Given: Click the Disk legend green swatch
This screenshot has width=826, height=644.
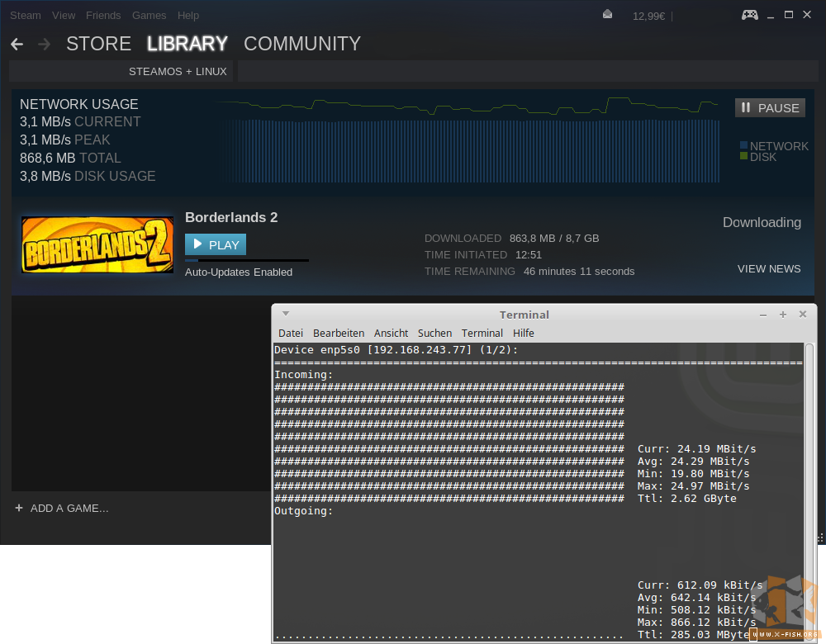Looking at the screenshot, I should (x=744, y=156).
